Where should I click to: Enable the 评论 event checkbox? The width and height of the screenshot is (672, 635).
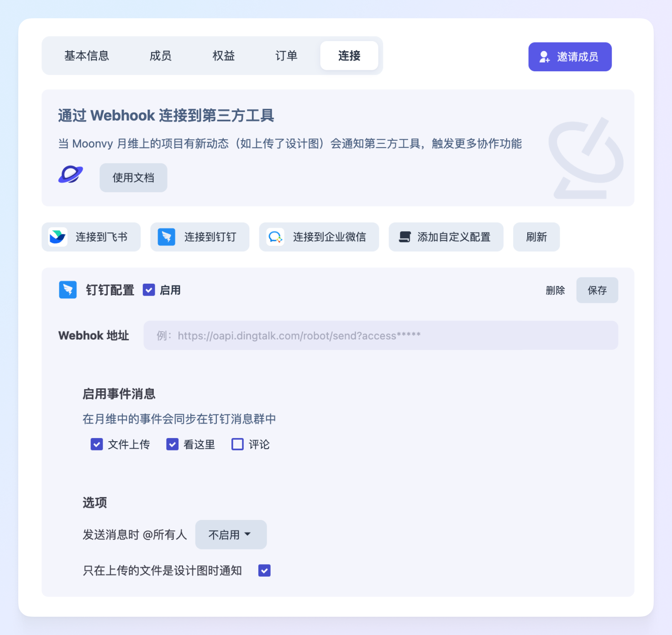tap(237, 444)
